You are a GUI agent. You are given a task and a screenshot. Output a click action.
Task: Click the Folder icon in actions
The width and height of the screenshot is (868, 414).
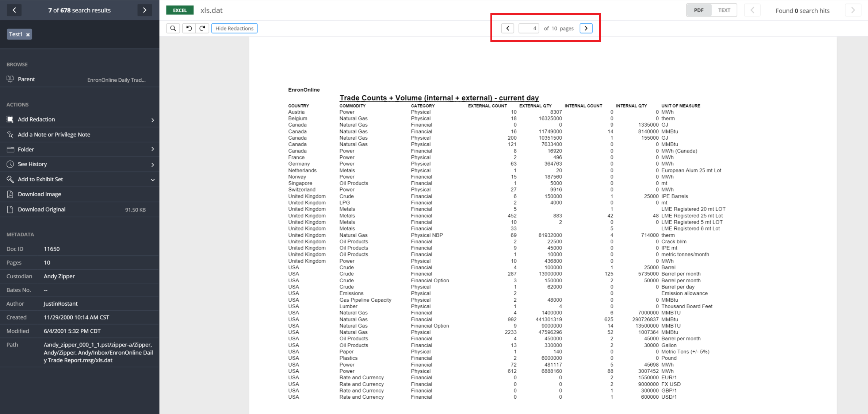10,149
